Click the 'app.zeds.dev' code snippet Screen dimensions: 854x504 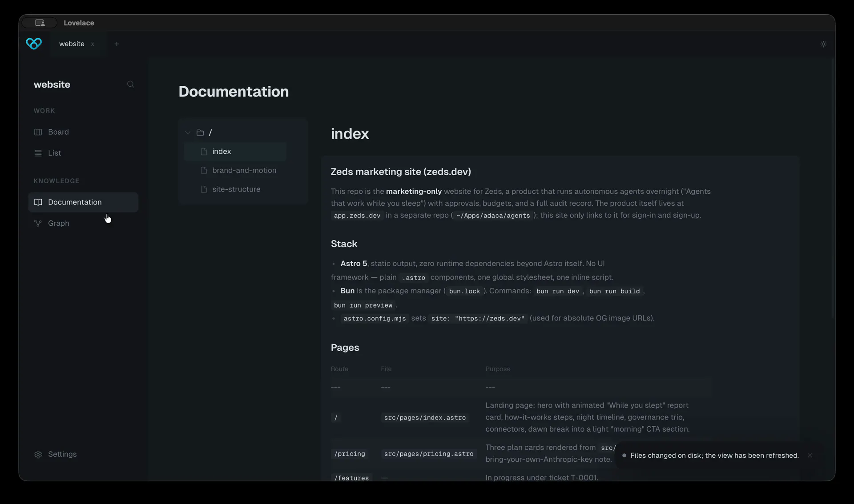click(x=357, y=216)
